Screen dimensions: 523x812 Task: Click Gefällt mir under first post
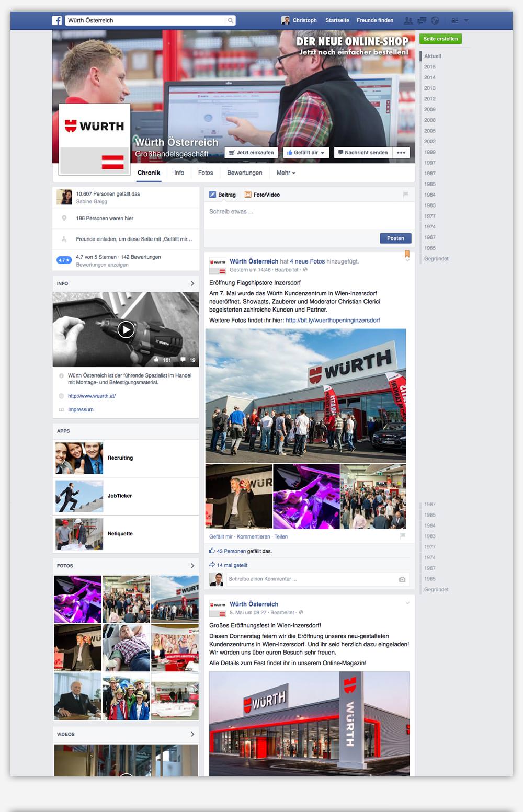[221, 536]
